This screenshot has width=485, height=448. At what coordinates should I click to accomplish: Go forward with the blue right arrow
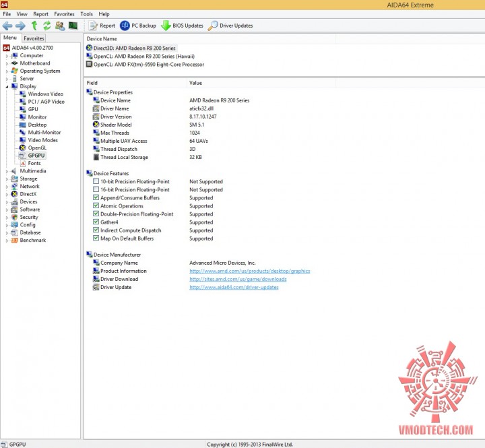(20, 26)
